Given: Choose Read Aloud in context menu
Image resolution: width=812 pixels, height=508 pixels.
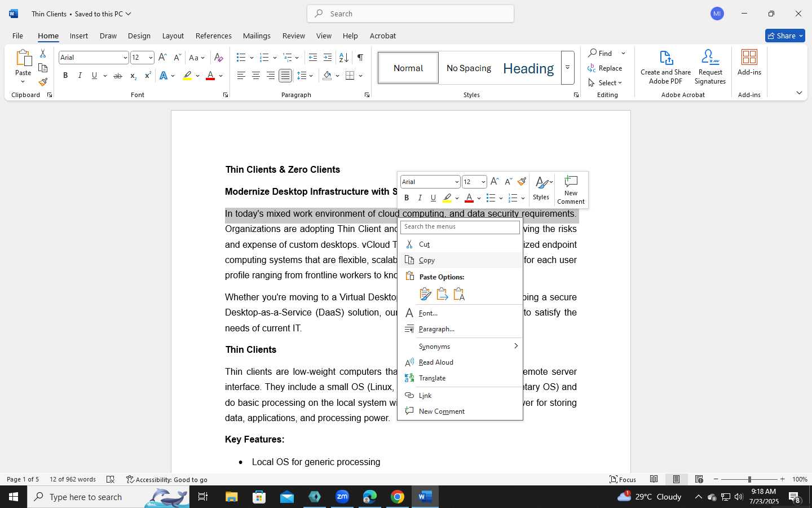Looking at the screenshot, I should pyautogui.click(x=460, y=362).
